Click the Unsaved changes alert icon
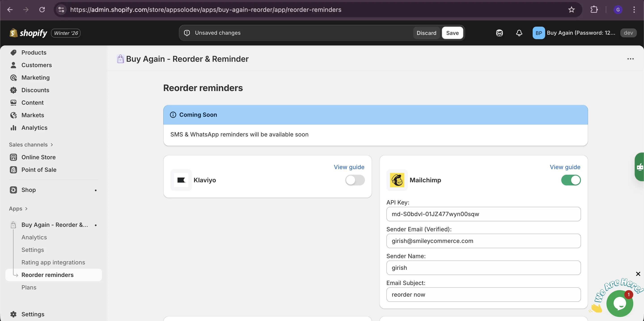 (187, 33)
